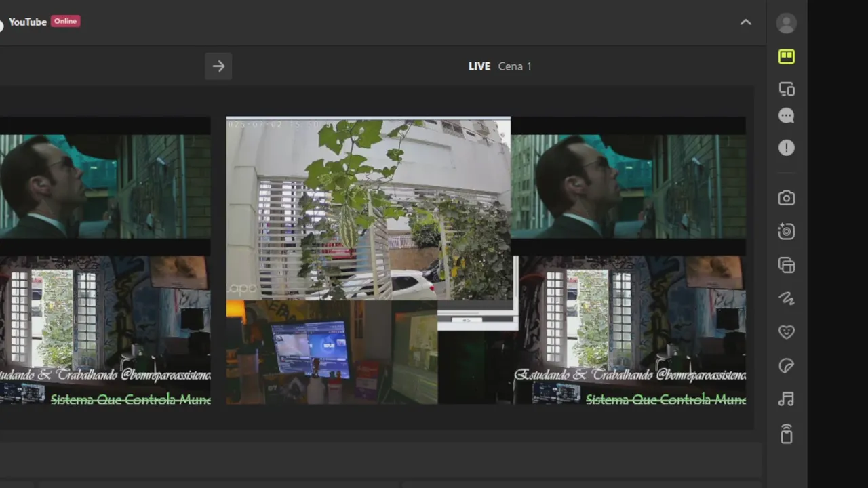Viewport: 868px width, 488px height.
Task: Open the stacked layers icon
Action: (x=786, y=265)
